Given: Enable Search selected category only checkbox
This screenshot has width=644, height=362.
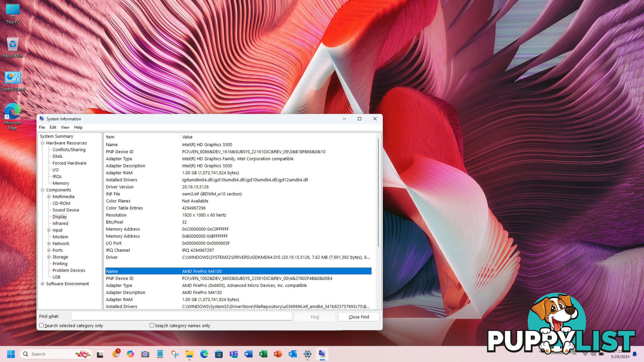Looking at the screenshot, I should coord(41,325).
